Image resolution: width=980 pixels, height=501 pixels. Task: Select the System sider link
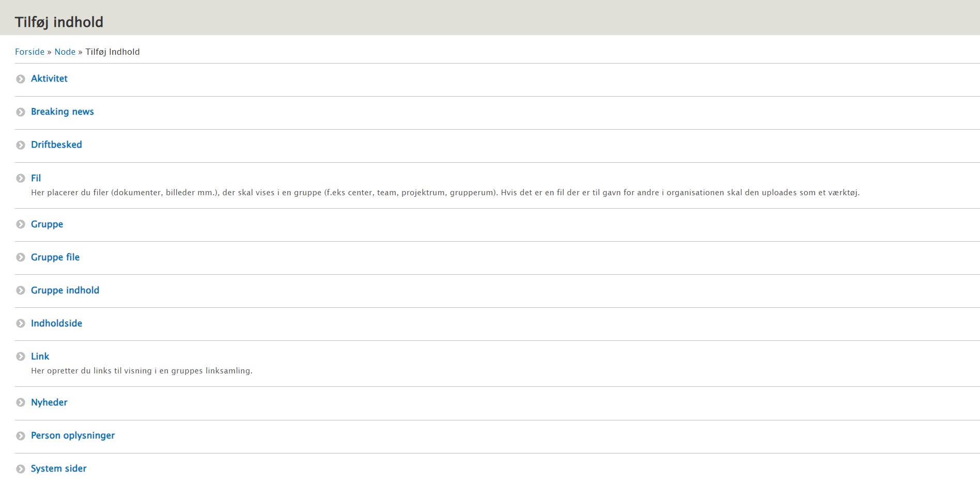(x=58, y=468)
